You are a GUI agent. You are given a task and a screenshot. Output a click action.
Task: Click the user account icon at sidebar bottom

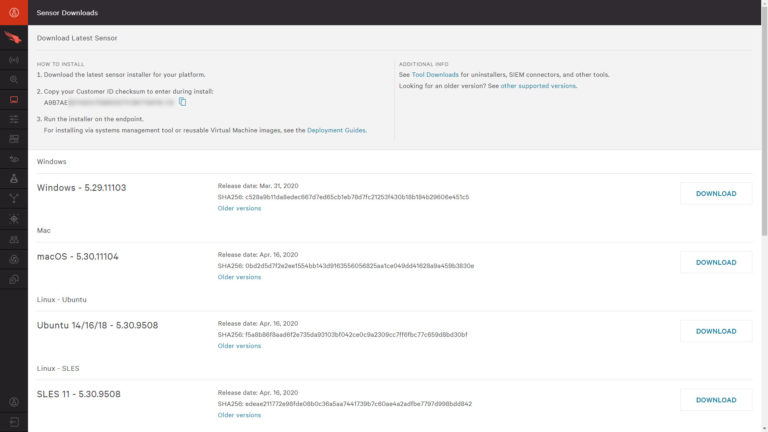pyautogui.click(x=14, y=401)
